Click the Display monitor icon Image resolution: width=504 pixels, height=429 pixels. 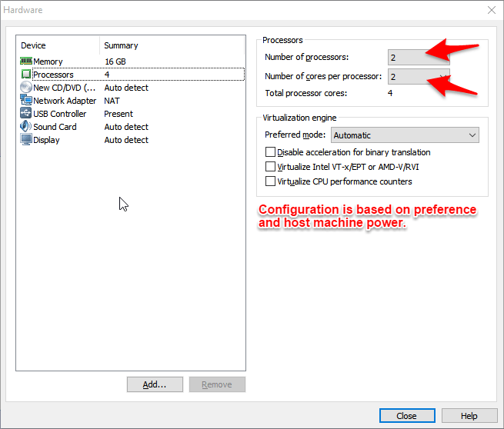point(25,140)
